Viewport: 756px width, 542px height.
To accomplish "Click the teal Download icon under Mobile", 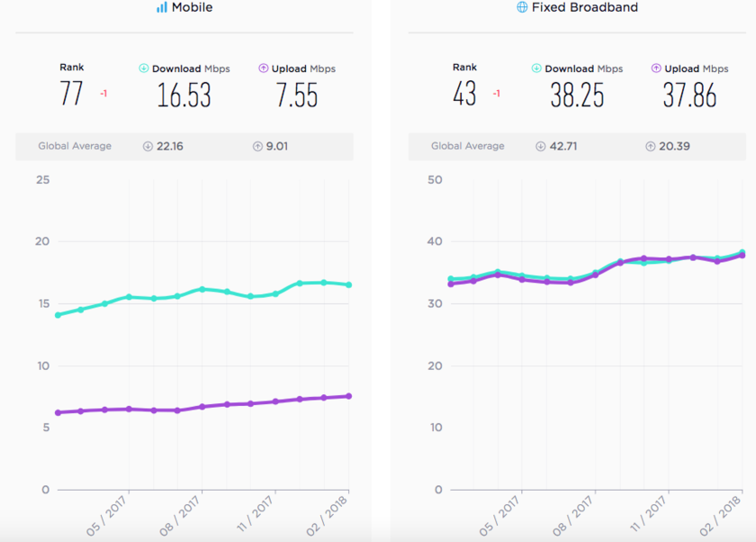I will [143, 68].
